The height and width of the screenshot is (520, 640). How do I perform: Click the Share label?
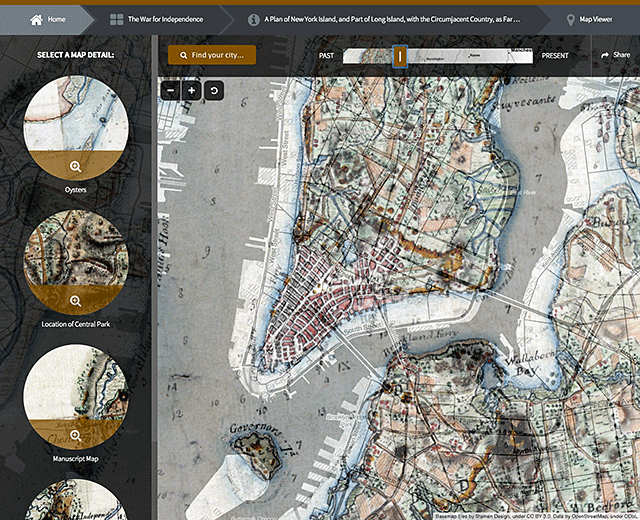pyautogui.click(x=621, y=55)
